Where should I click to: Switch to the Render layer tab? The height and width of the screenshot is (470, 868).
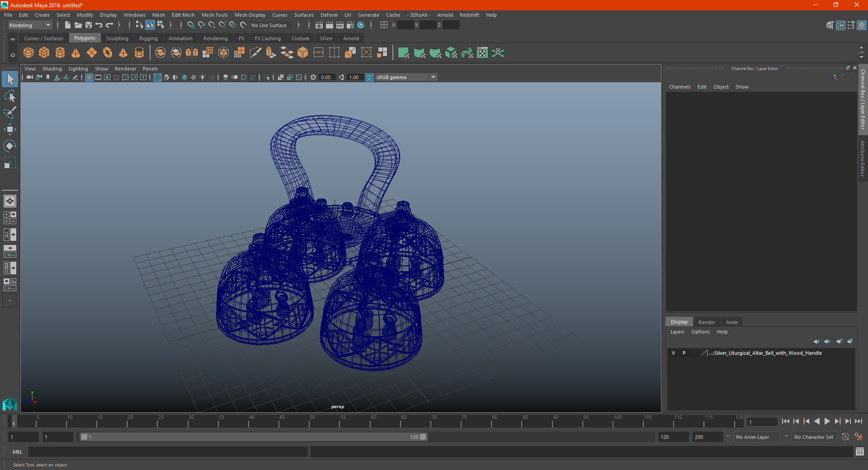click(707, 322)
